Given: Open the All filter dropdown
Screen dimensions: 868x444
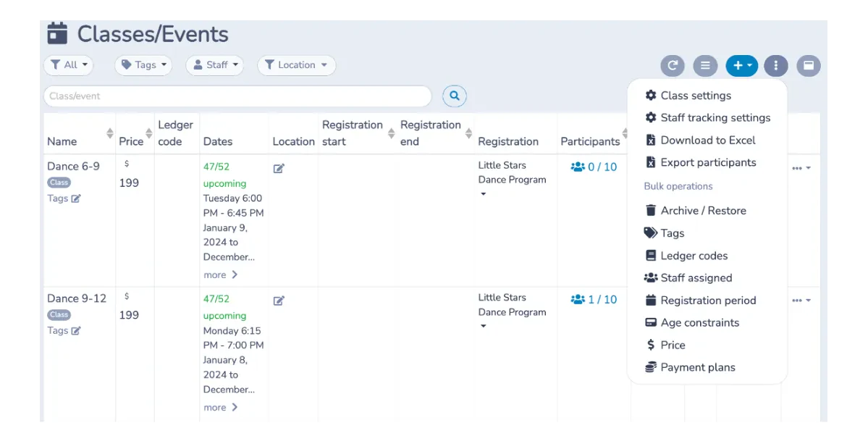Looking at the screenshot, I should point(69,64).
